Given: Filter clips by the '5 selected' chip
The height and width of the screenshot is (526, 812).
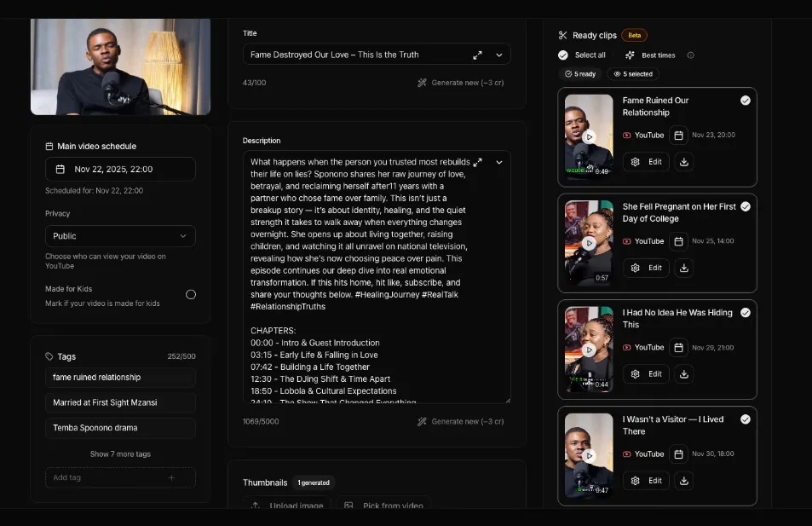Looking at the screenshot, I should (x=633, y=74).
